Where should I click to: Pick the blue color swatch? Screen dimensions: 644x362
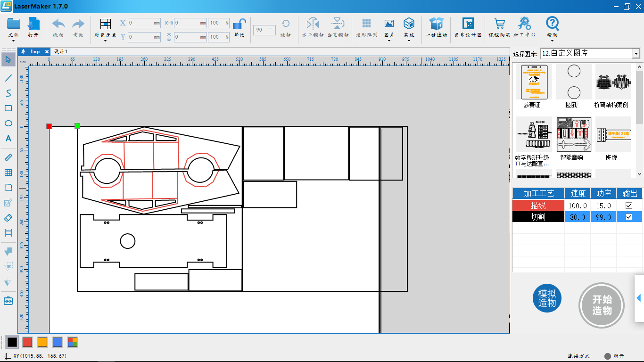58,342
